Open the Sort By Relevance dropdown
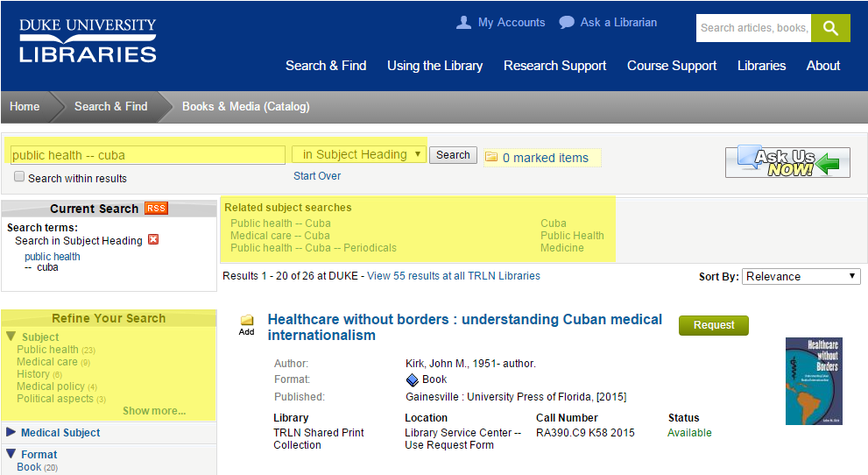 pos(801,276)
